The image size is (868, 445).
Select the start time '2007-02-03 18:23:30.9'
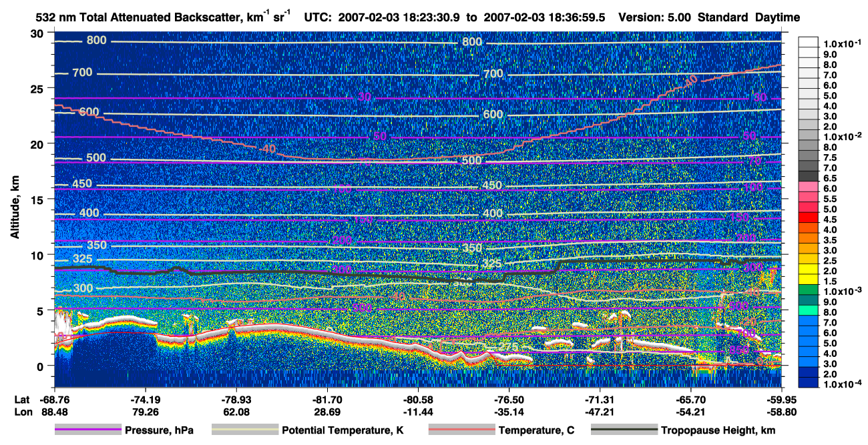tap(400, 17)
